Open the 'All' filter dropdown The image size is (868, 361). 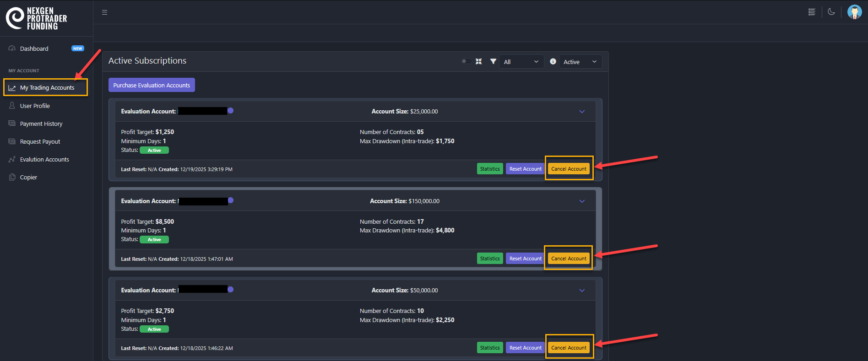coord(521,62)
